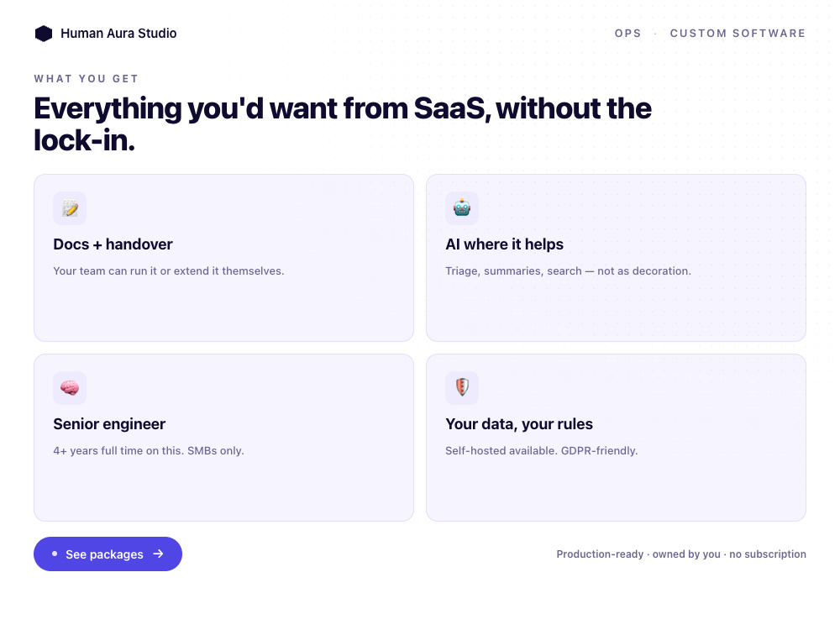The width and height of the screenshot is (840, 630).
Task: Select the Your data, your rules heading
Action: coord(519,424)
